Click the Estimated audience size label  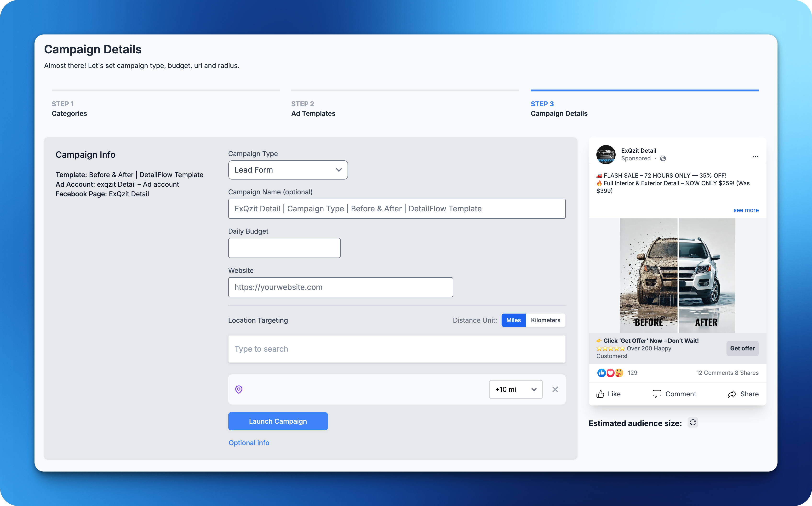click(x=635, y=423)
